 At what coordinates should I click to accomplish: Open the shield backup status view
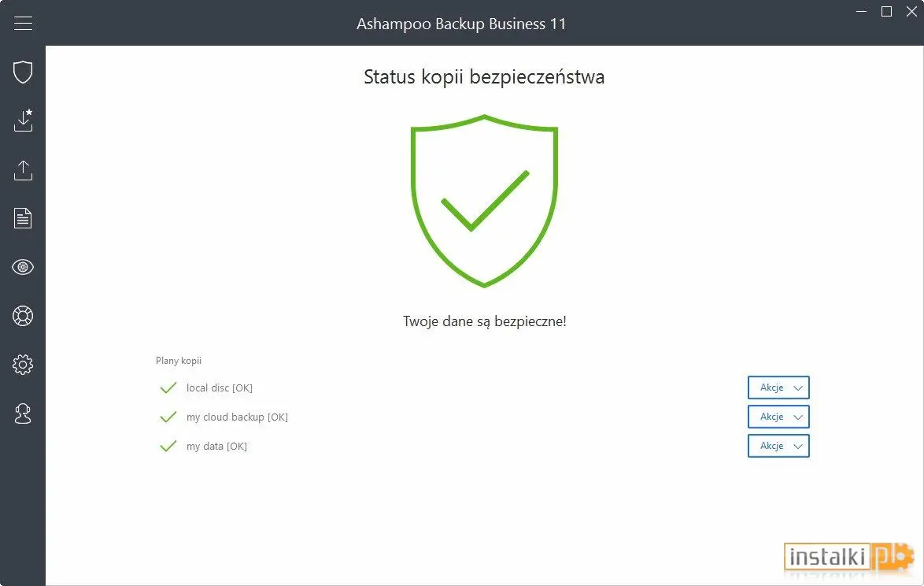tap(23, 72)
